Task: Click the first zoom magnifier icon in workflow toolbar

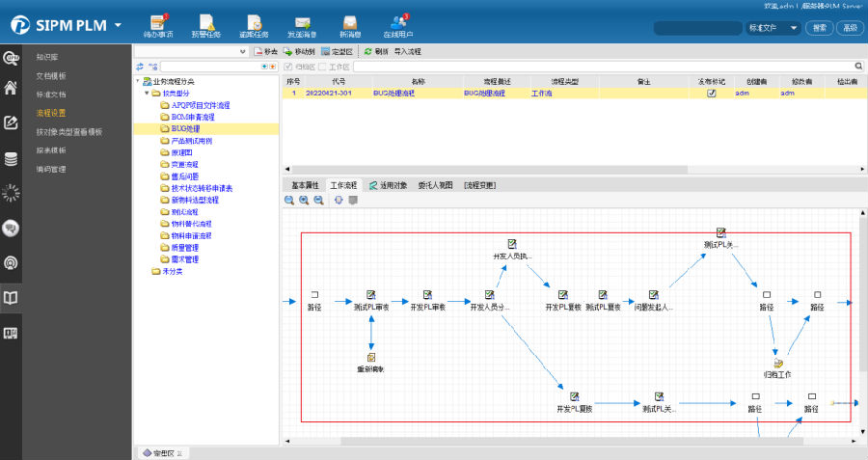Action: point(289,201)
